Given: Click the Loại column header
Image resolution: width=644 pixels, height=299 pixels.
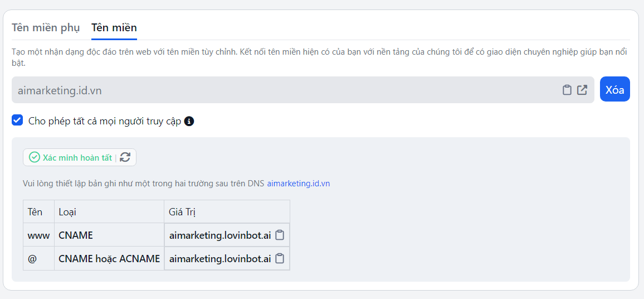Looking at the screenshot, I should (x=67, y=212).
